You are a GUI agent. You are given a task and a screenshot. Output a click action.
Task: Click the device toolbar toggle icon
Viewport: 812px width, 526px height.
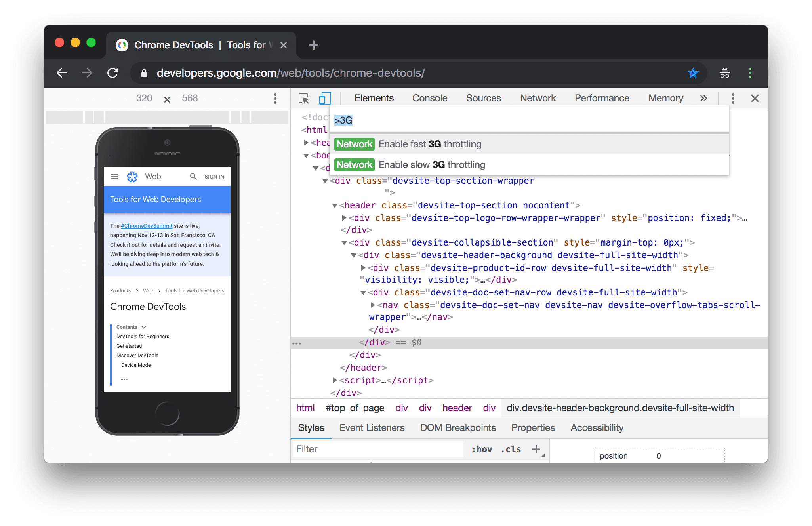[x=324, y=98]
